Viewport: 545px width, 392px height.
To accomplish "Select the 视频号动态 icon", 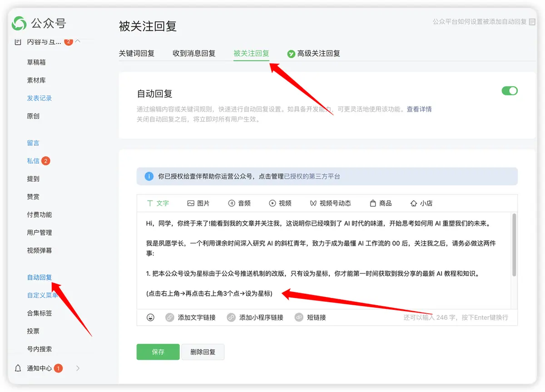I will (313, 203).
